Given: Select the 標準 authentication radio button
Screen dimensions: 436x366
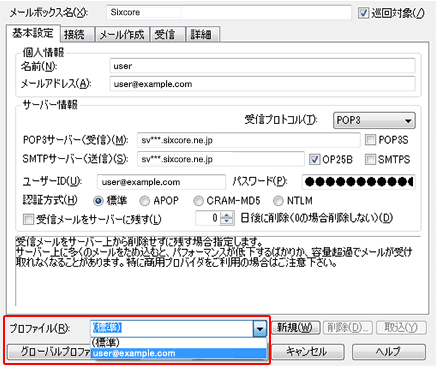Looking at the screenshot, I should tap(98, 201).
